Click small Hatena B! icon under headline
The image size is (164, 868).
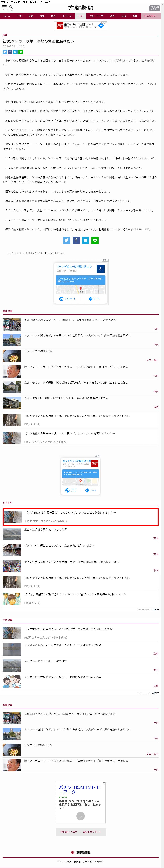click(x=15, y=52)
